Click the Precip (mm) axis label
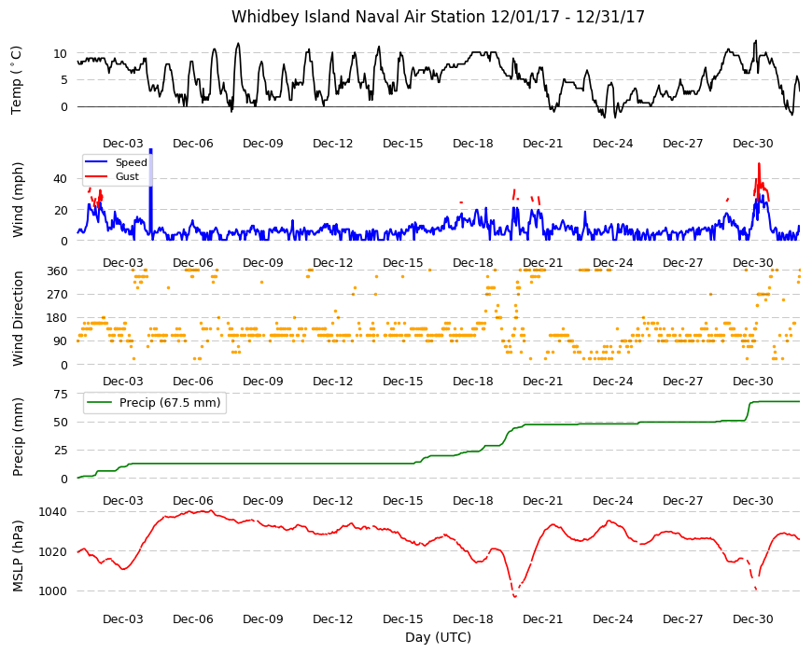Viewport: 812px width, 653px height. click(18, 438)
